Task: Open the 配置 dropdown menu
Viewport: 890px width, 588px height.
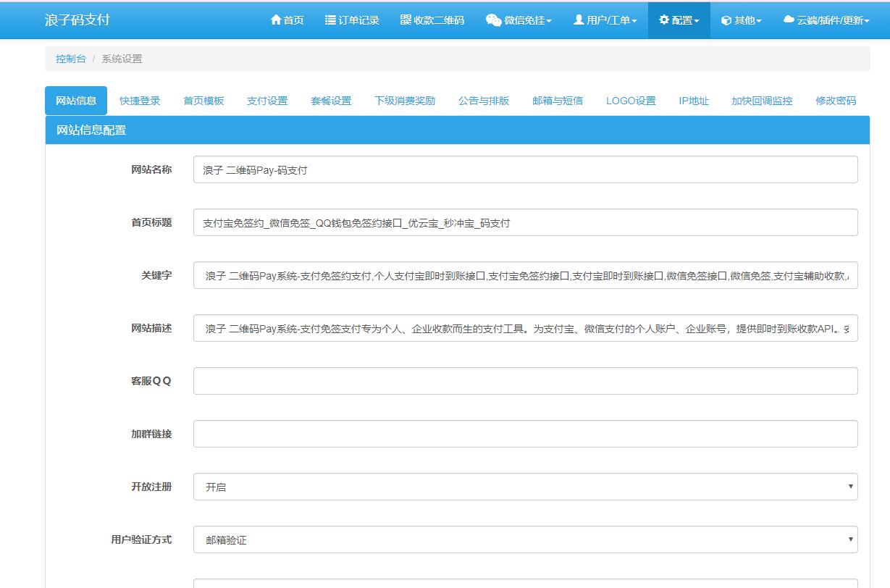Action: (x=679, y=20)
